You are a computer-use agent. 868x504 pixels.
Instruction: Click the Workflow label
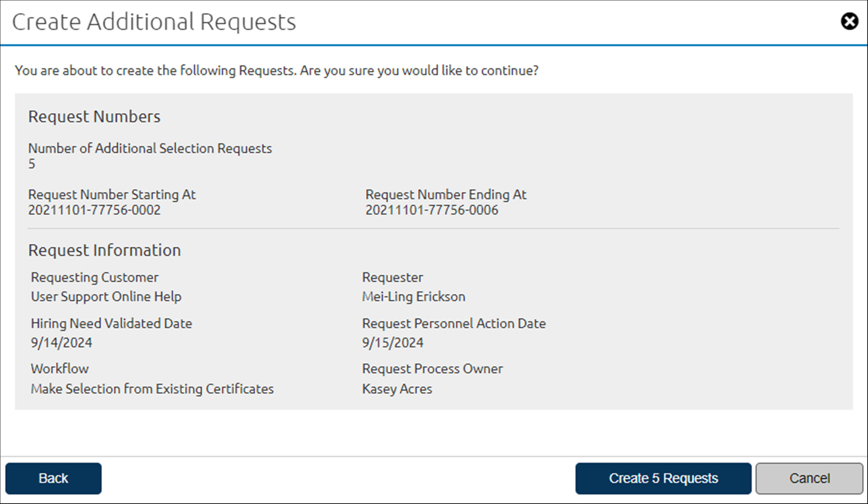60,368
